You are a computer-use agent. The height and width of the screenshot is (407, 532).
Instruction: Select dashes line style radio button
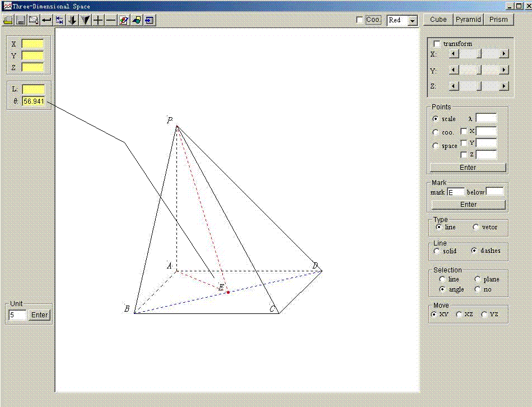tap(474, 251)
